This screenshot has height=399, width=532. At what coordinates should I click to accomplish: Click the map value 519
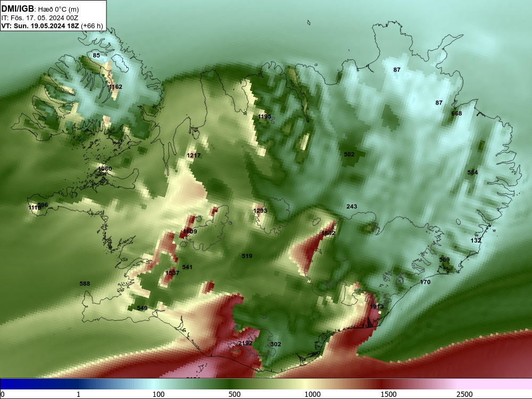tap(247, 256)
